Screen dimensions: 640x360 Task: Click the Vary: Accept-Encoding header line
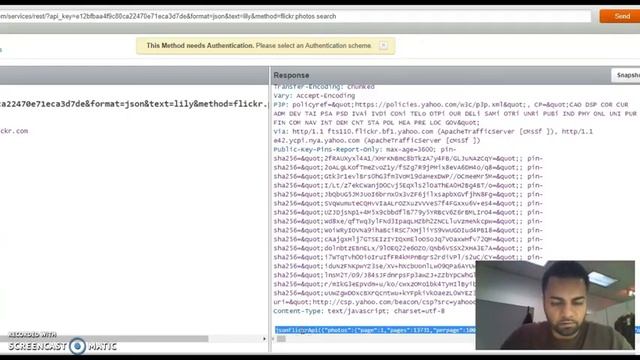314,96
